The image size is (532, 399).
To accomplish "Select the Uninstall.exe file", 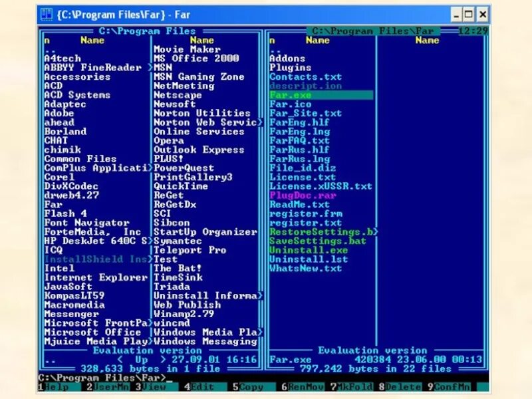I will (309, 251).
